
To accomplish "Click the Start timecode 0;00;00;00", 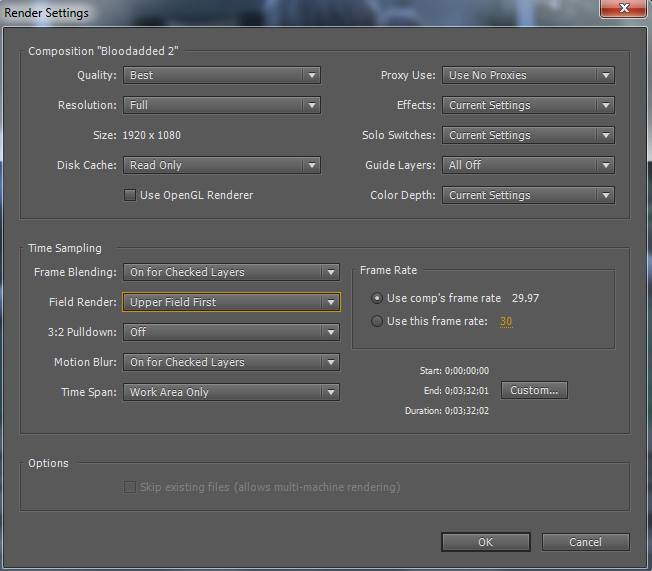I will (x=467, y=371).
